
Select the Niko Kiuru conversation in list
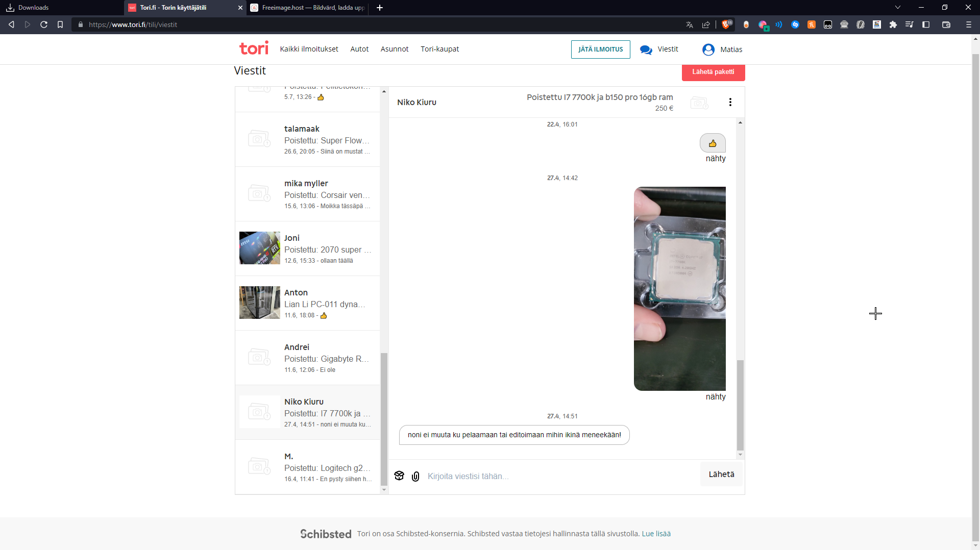point(307,412)
